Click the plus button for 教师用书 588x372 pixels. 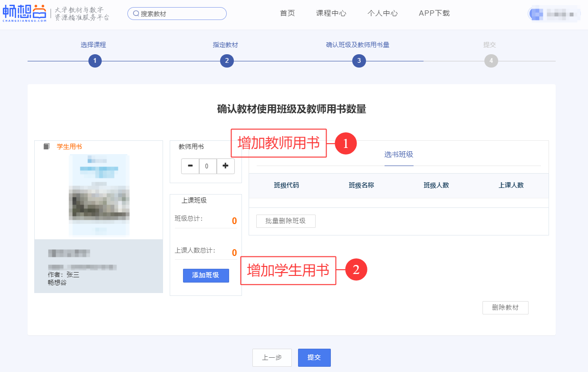(225, 166)
